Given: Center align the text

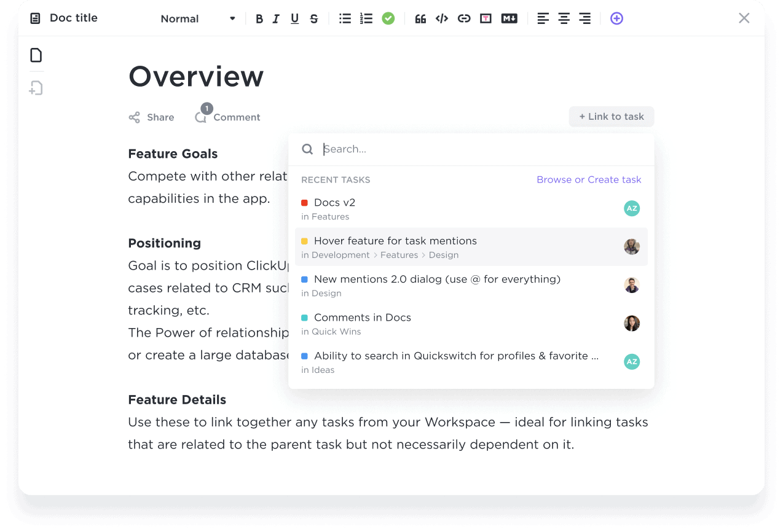Looking at the screenshot, I should [x=564, y=19].
